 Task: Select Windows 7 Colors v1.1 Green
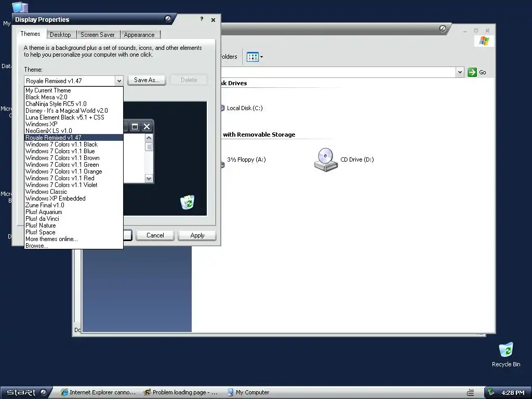click(74, 165)
